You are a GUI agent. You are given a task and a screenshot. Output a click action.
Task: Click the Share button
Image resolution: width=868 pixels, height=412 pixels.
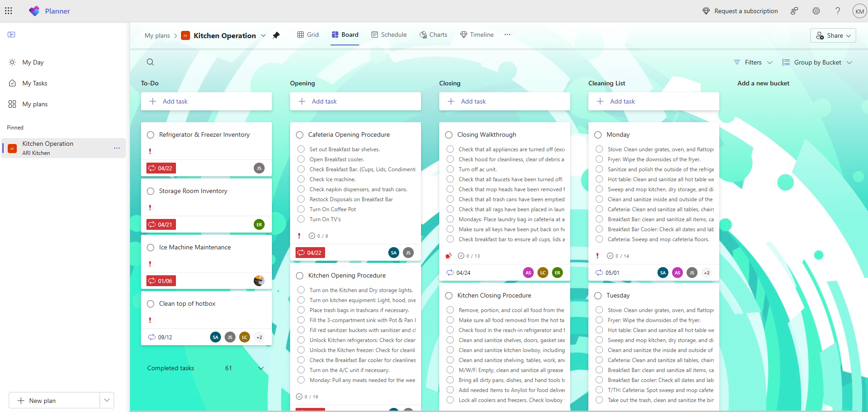click(833, 35)
